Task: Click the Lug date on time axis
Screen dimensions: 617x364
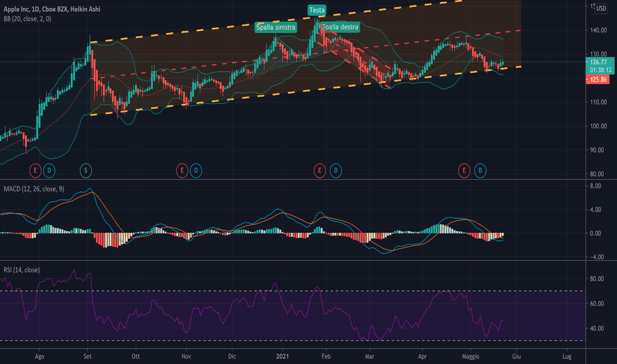Action: [x=567, y=357]
